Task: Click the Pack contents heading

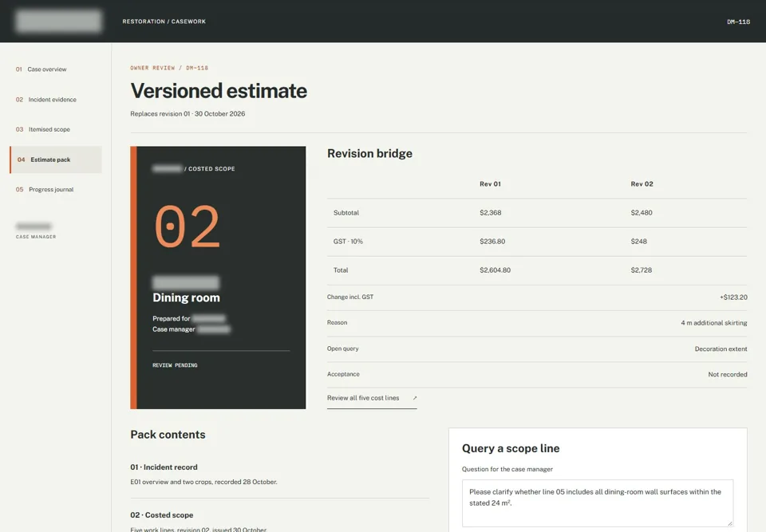Action: click(x=168, y=435)
